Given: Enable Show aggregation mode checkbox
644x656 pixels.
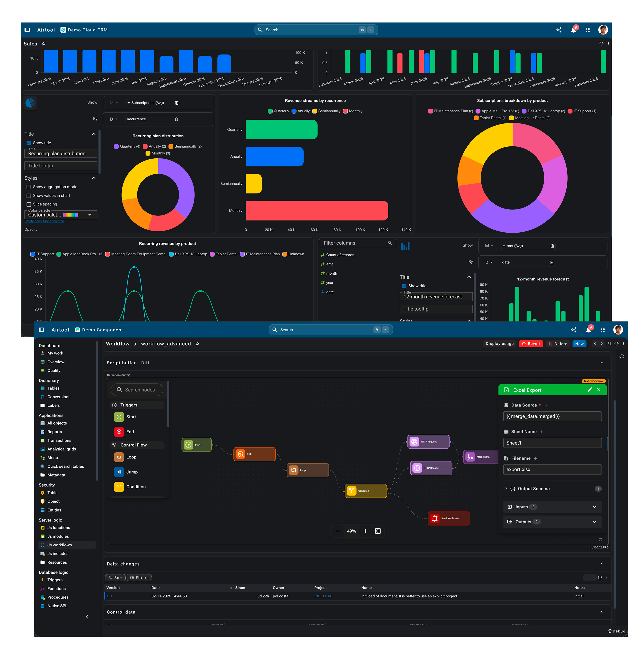Looking at the screenshot, I should point(29,187).
